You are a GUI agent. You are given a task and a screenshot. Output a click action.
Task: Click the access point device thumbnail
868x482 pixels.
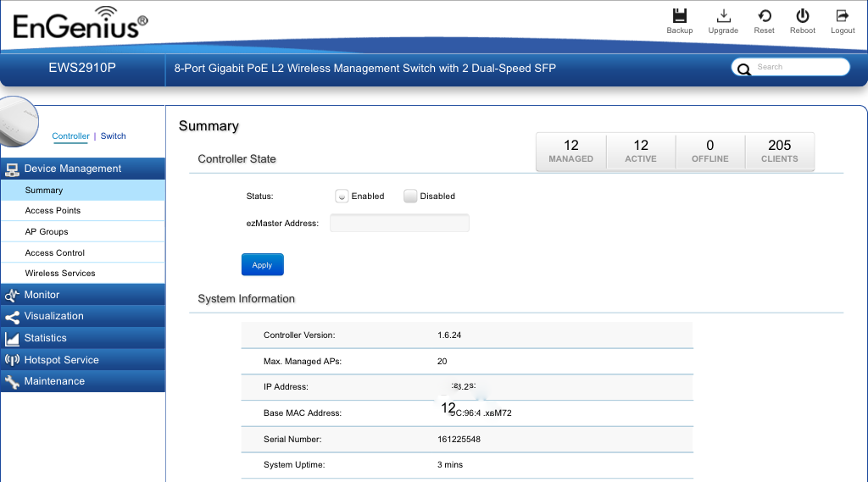(x=18, y=122)
